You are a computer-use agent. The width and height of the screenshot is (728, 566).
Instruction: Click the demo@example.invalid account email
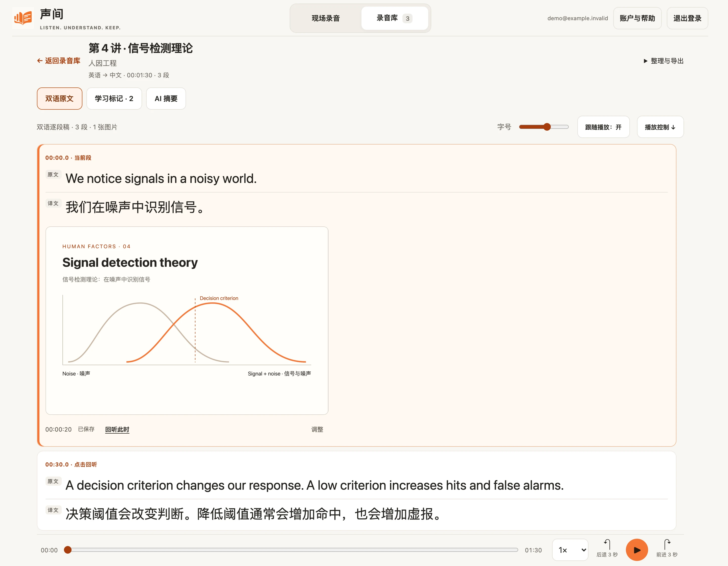tap(577, 18)
